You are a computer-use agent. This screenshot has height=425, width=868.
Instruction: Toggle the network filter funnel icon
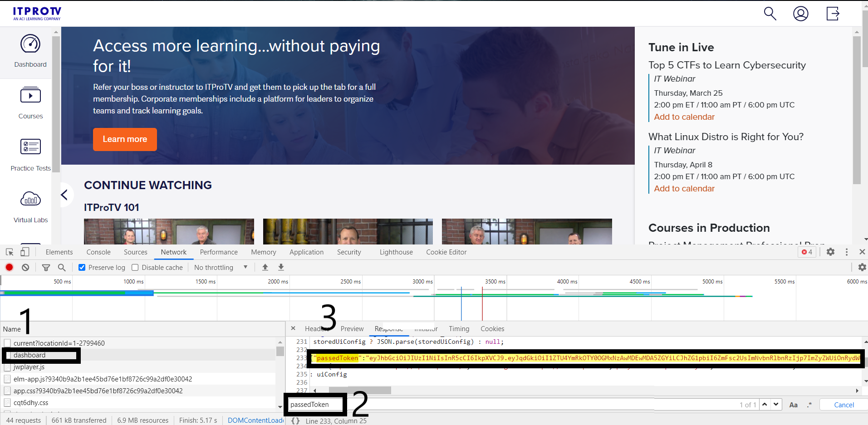(x=46, y=268)
